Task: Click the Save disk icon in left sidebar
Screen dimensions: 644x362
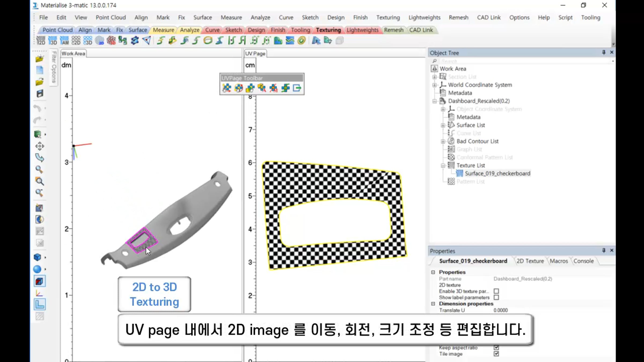Action: [x=40, y=94]
